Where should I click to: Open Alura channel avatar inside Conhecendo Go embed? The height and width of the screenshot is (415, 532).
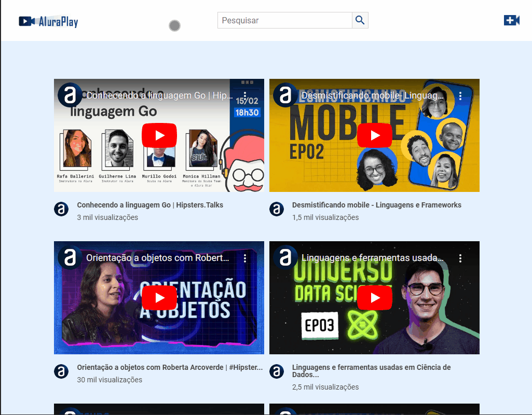(70, 95)
